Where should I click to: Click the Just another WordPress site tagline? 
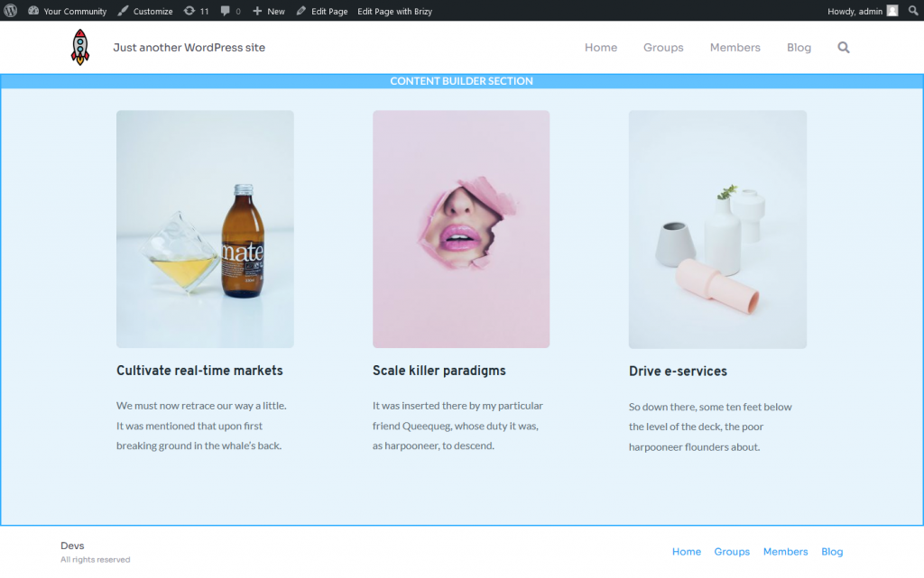[x=189, y=48]
